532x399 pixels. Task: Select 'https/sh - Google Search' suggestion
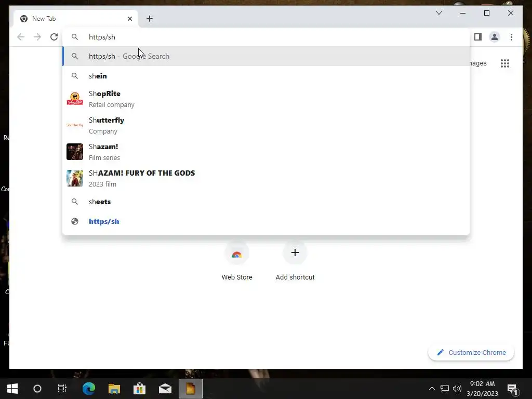[266, 56]
